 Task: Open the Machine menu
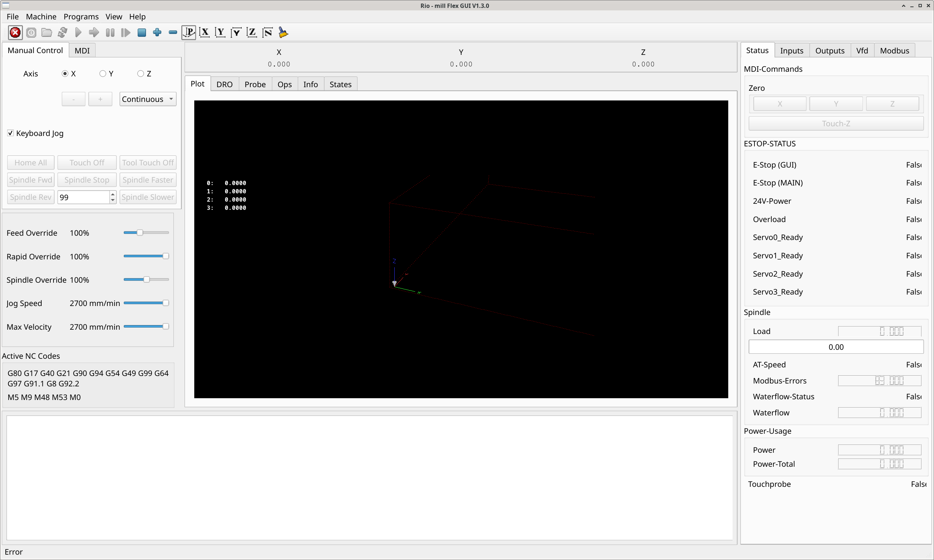(41, 17)
